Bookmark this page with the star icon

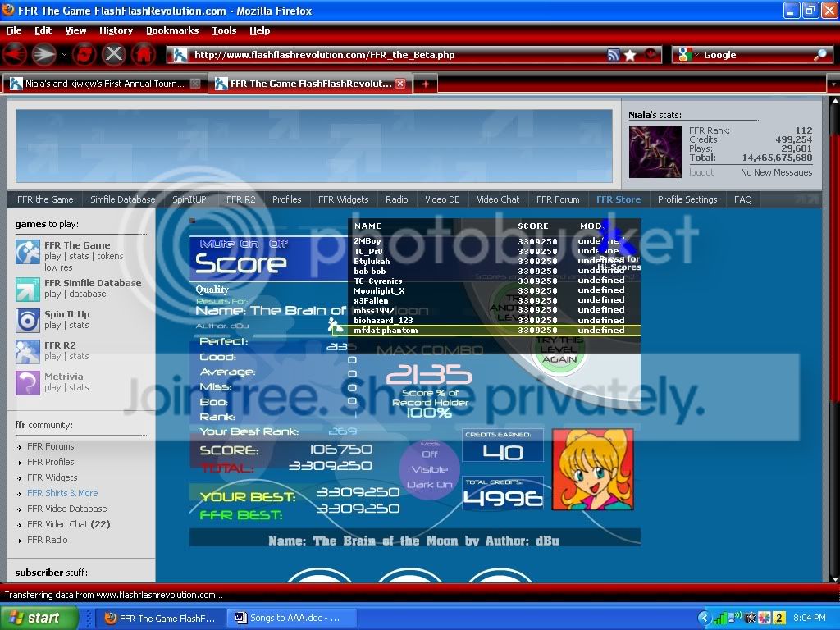pyautogui.click(x=630, y=55)
